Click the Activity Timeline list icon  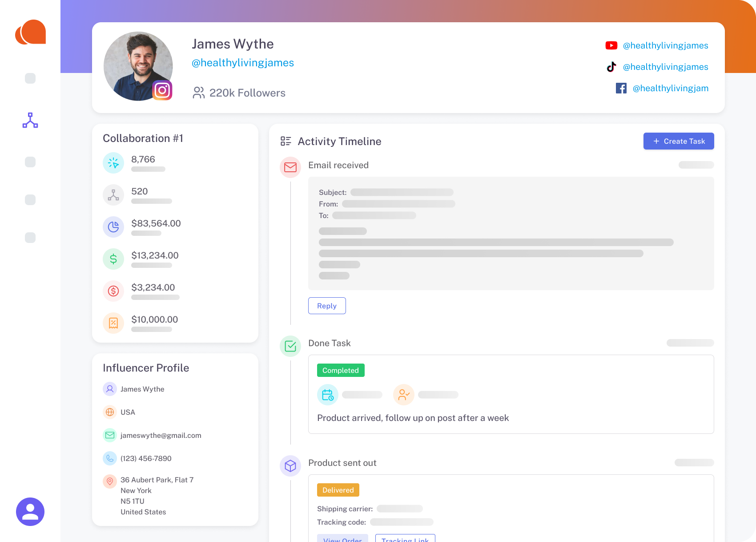(x=286, y=141)
